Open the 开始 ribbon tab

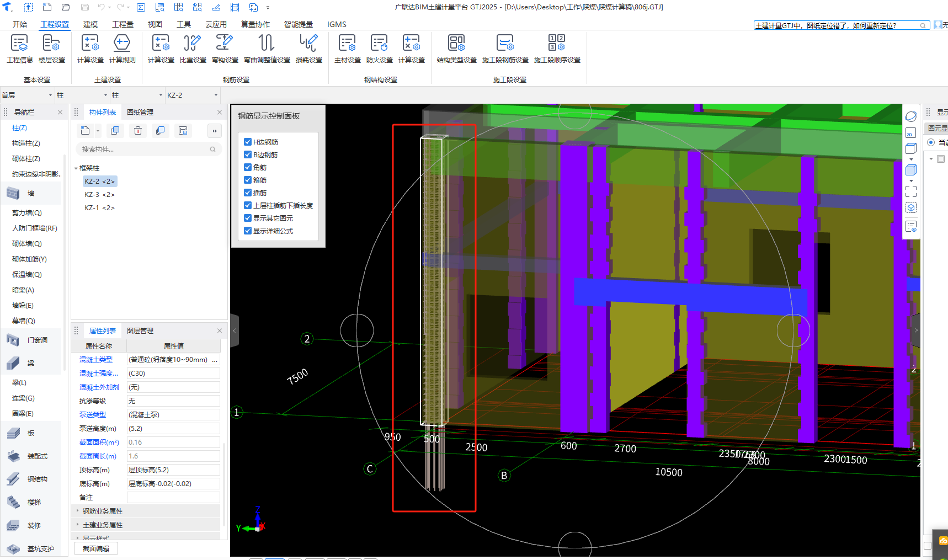pyautogui.click(x=20, y=24)
